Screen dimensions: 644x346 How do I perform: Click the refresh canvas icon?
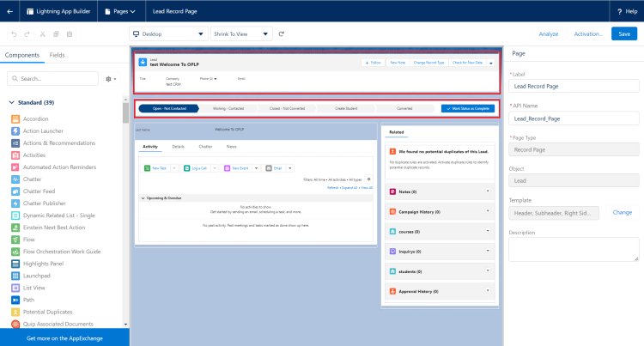(x=282, y=33)
